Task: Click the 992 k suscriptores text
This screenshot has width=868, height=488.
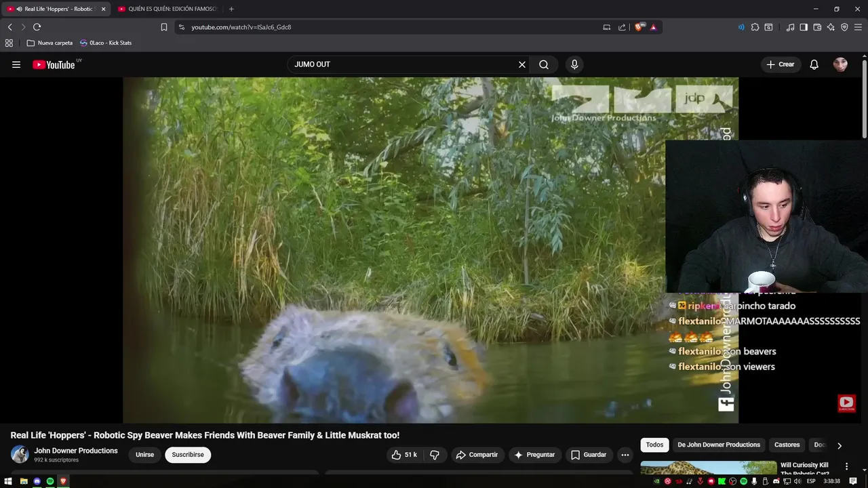Action: (x=56, y=460)
